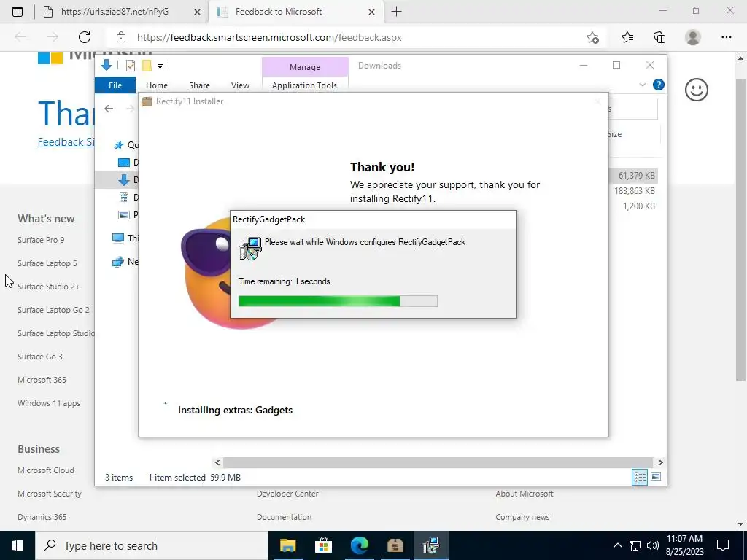This screenshot has width=747, height=560.
Task: Switch Explorer to large icons view
Action: tap(656, 477)
